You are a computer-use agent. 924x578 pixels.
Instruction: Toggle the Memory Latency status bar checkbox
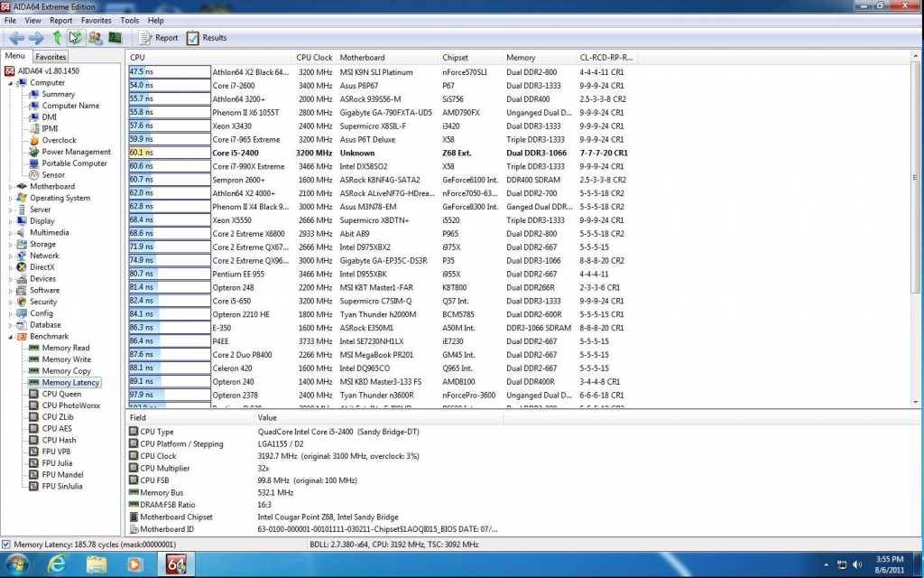point(7,545)
